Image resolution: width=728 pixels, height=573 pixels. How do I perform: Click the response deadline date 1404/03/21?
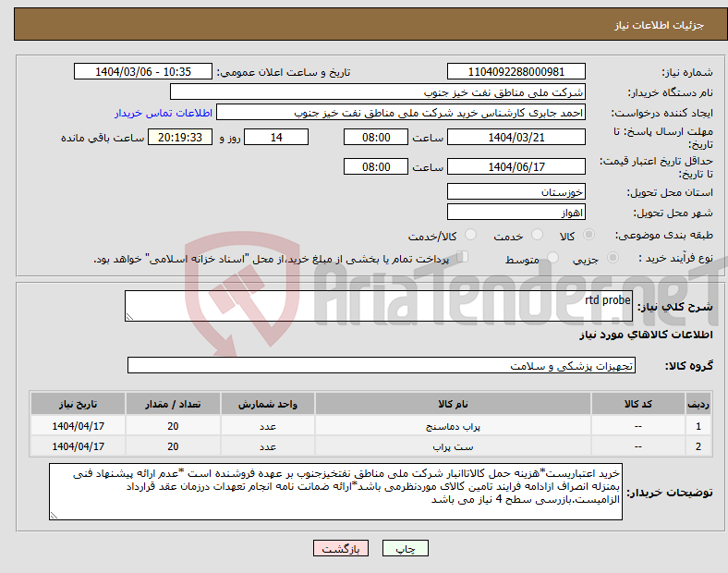516,137
